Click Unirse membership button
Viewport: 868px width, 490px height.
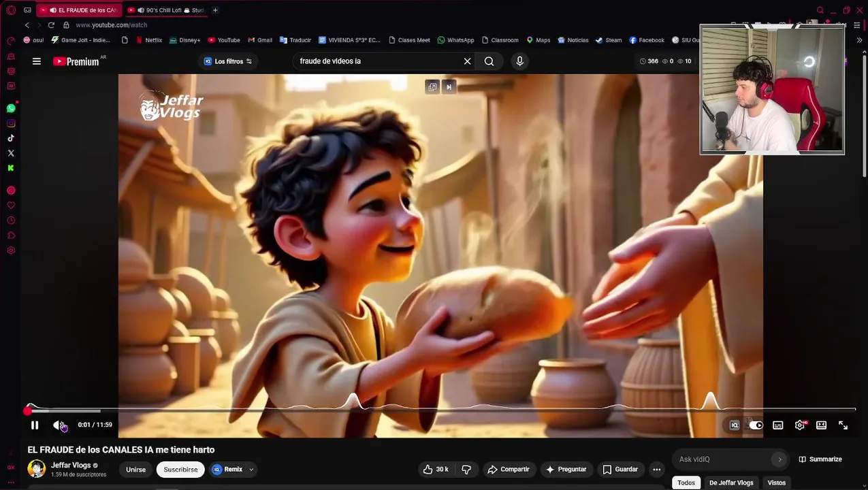(135, 470)
